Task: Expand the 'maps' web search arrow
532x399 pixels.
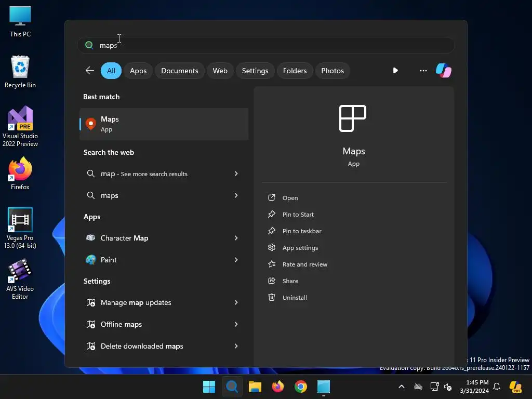Action: (236, 195)
